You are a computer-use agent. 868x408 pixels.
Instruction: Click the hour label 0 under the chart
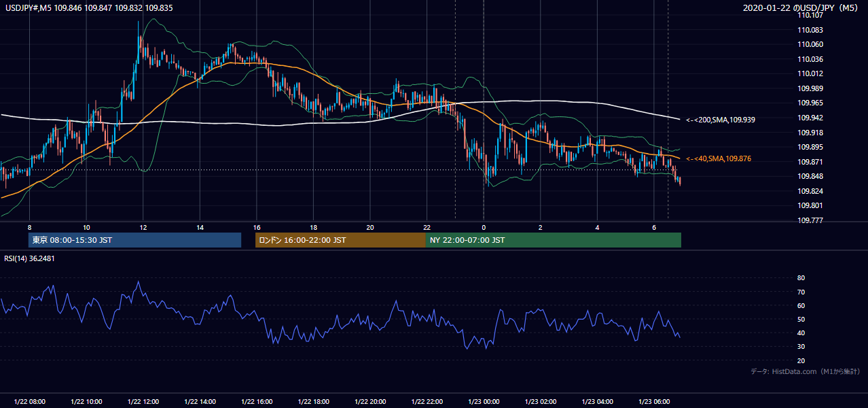484,227
